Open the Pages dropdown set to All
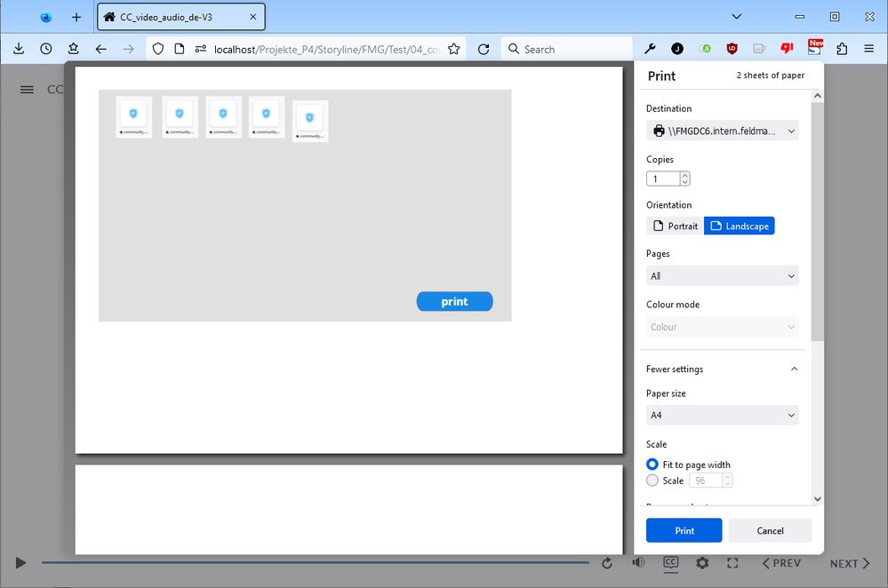The height and width of the screenshot is (588, 888). pyautogui.click(x=722, y=275)
